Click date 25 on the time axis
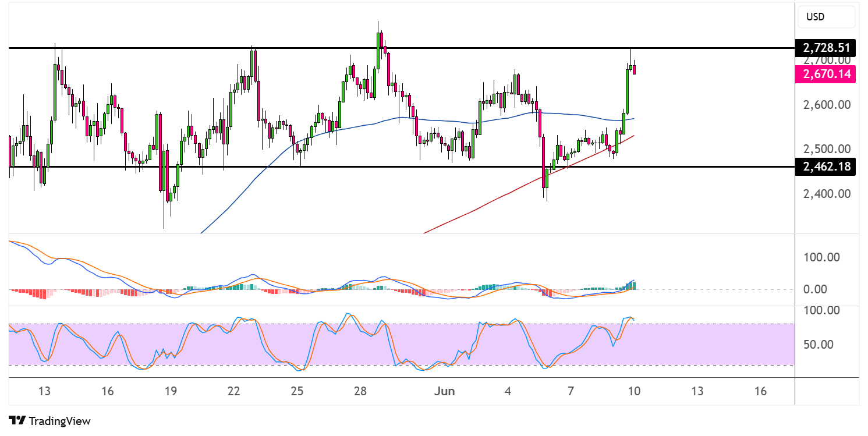Image resolution: width=868 pixels, height=436 pixels. [297, 391]
